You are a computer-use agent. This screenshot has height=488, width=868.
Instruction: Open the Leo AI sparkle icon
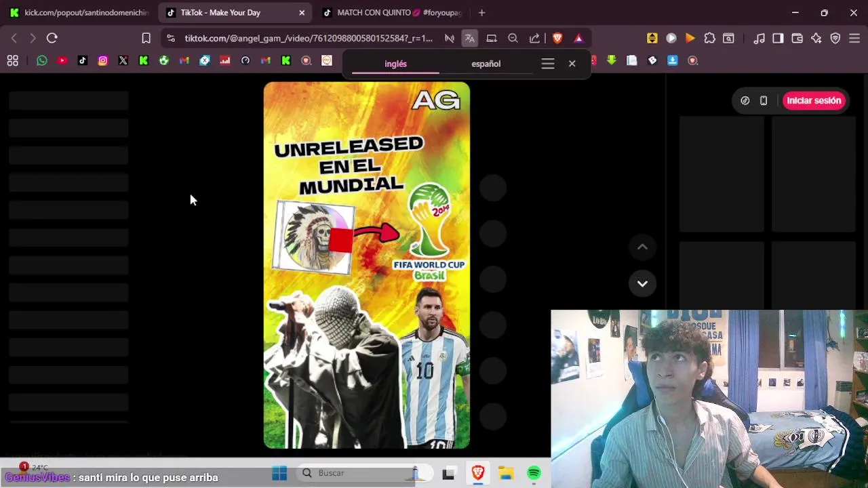click(x=816, y=38)
